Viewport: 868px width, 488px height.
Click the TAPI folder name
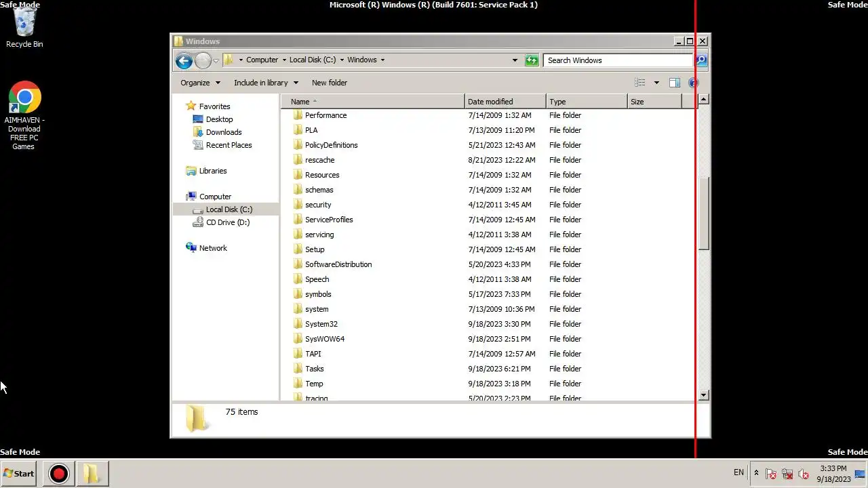[313, 354]
